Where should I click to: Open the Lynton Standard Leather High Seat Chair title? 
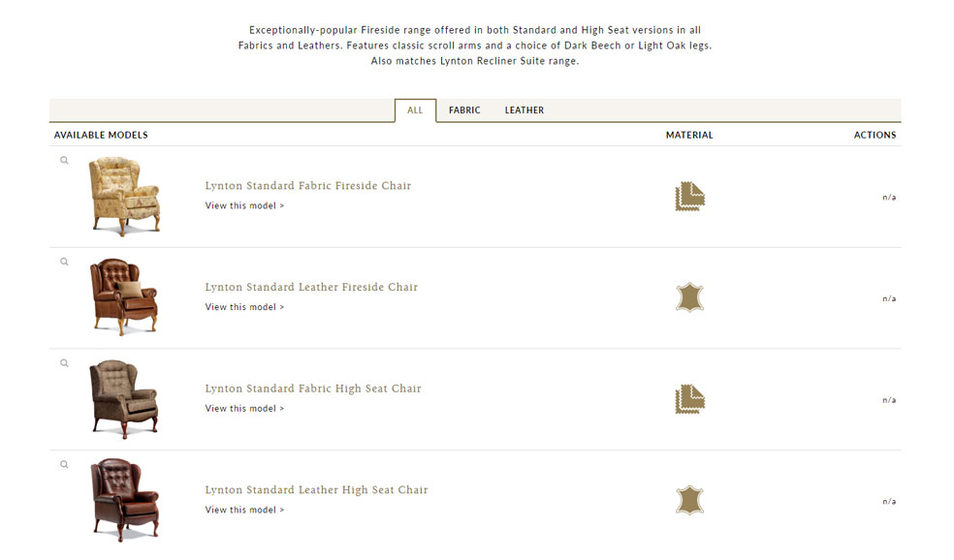click(316, 490)
